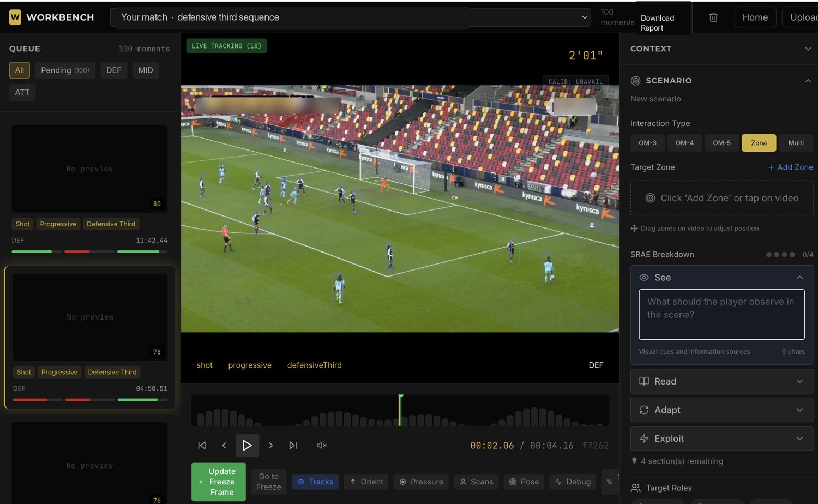Click the waveform timeline track
The height and width of the screenshot is (504, 818).
tap(400, 410)
